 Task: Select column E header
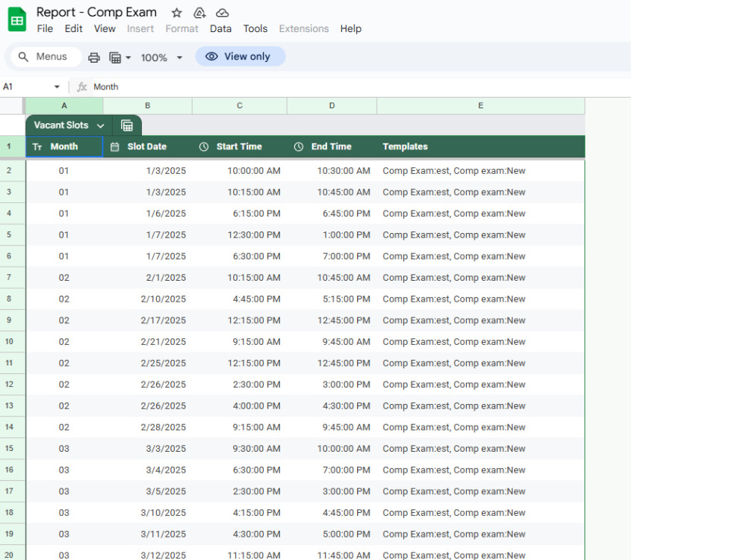tap(480, 106)
